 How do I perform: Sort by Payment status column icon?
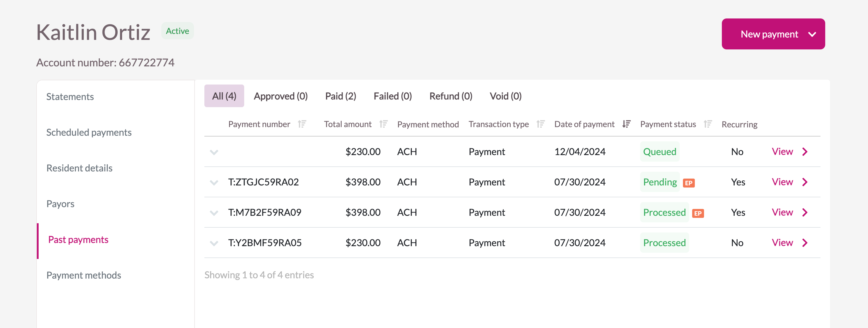(708, 124)
